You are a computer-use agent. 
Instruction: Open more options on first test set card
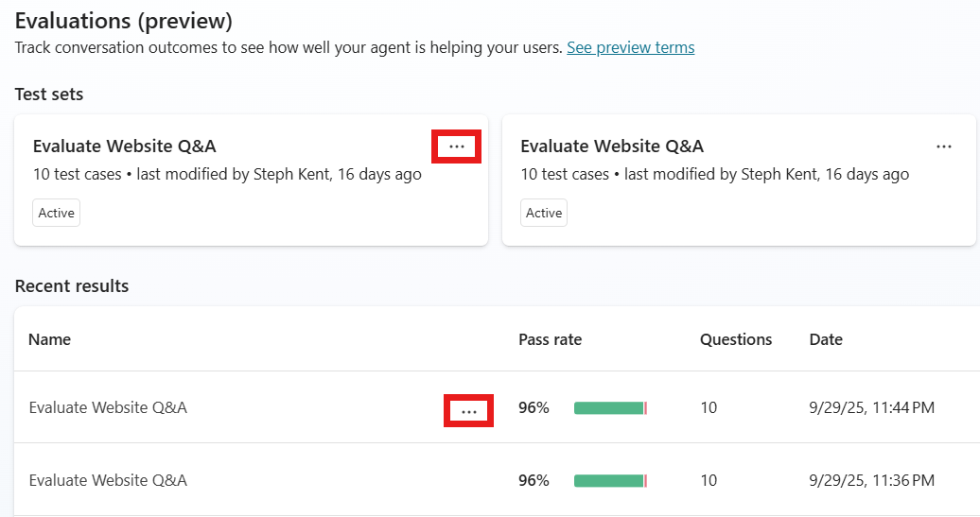(457, 146)
